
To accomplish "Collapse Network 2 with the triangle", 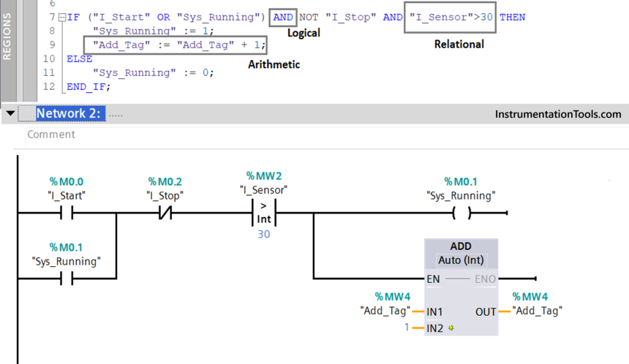I will click(x=11, y=113).
